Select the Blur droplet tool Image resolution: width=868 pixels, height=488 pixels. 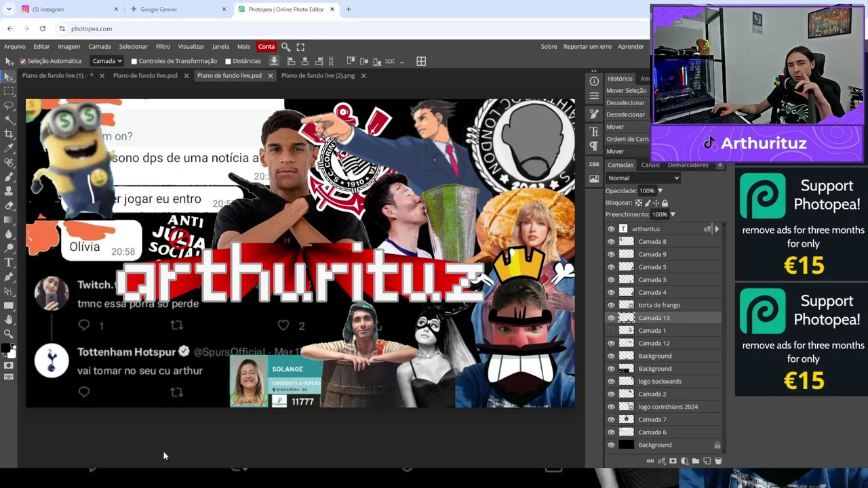click(9, 233)
